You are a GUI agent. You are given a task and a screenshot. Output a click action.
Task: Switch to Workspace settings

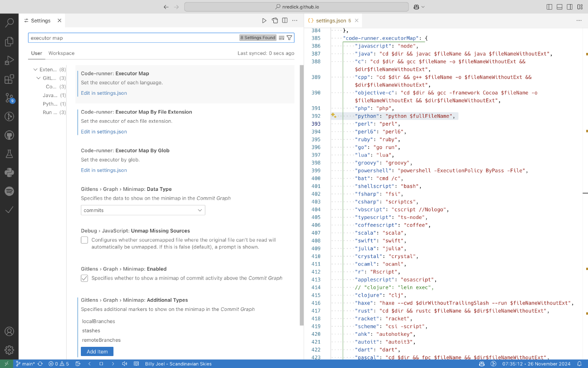click(x=61, y=53)
